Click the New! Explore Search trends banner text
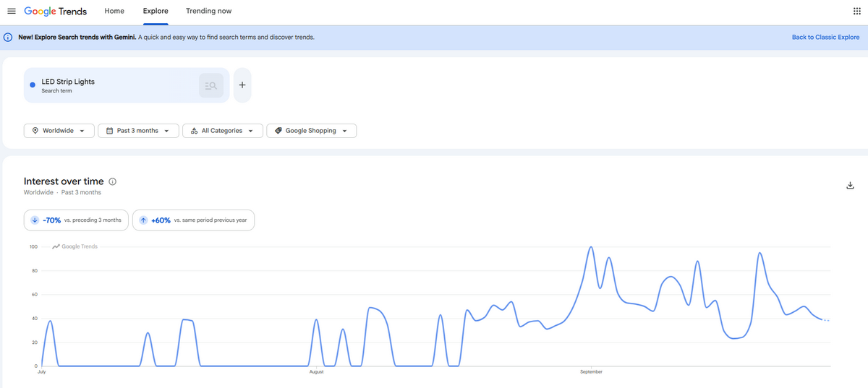This screenshot has height=388, width=868. 166,37
